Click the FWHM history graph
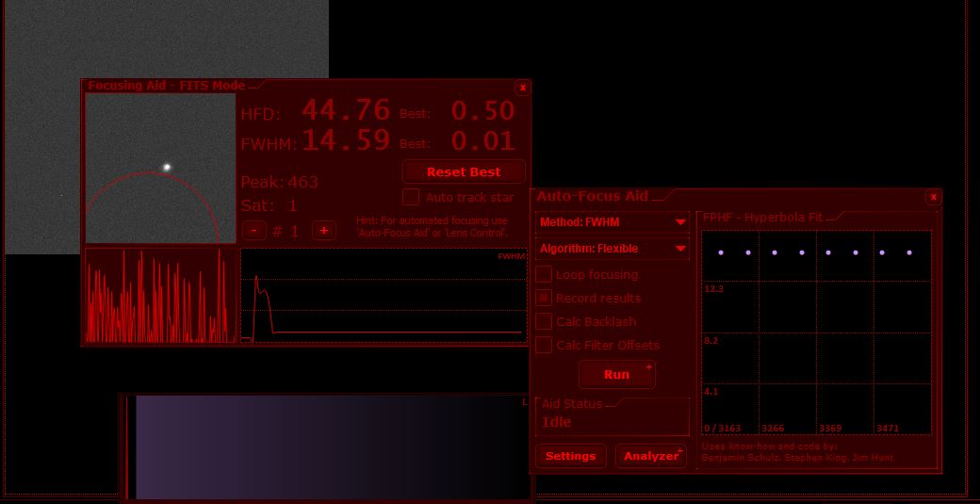980x504 pixels. click(x=384, y=294)
